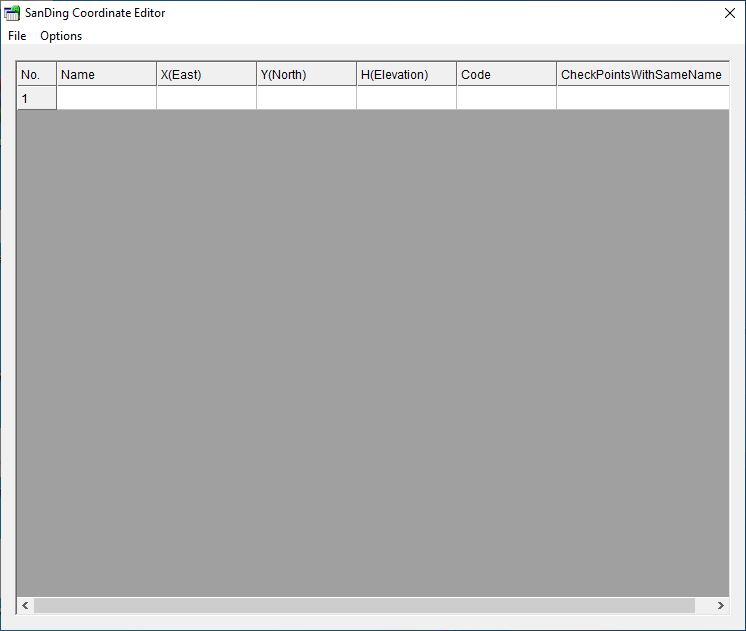Close the SanDing Coordinate Editor window

coord(729,13)
